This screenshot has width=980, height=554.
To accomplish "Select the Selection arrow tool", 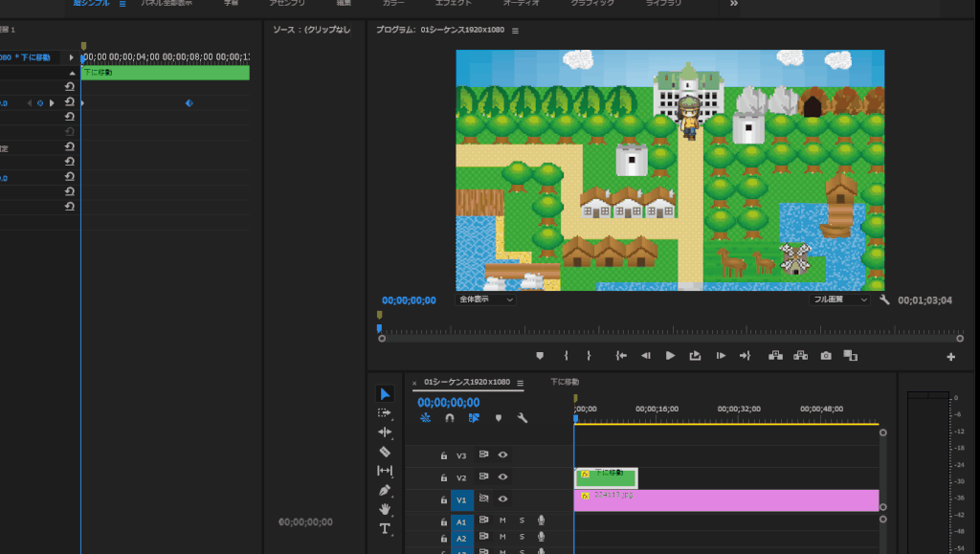I will pyautogui.click(x=385, y=394).
